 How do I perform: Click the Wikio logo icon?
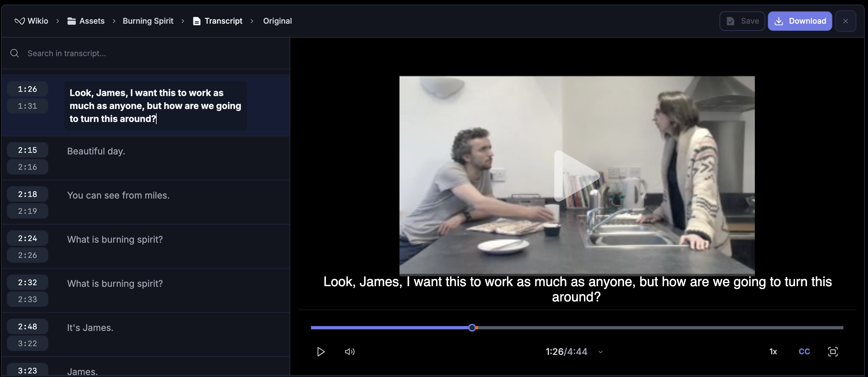click(x=19, y=21)
